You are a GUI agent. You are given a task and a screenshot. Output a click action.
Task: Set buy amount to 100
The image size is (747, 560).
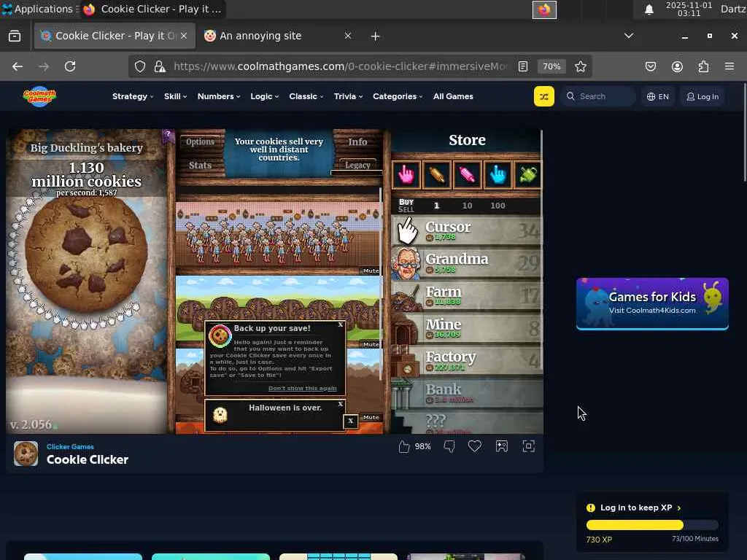click(x=498, y=206)
